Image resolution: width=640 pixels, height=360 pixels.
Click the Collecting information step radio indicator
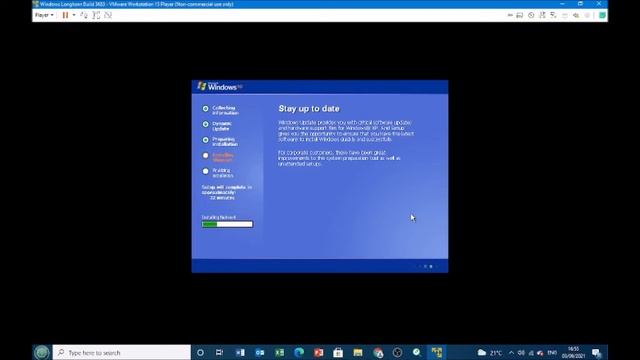(x=205, y=109)
